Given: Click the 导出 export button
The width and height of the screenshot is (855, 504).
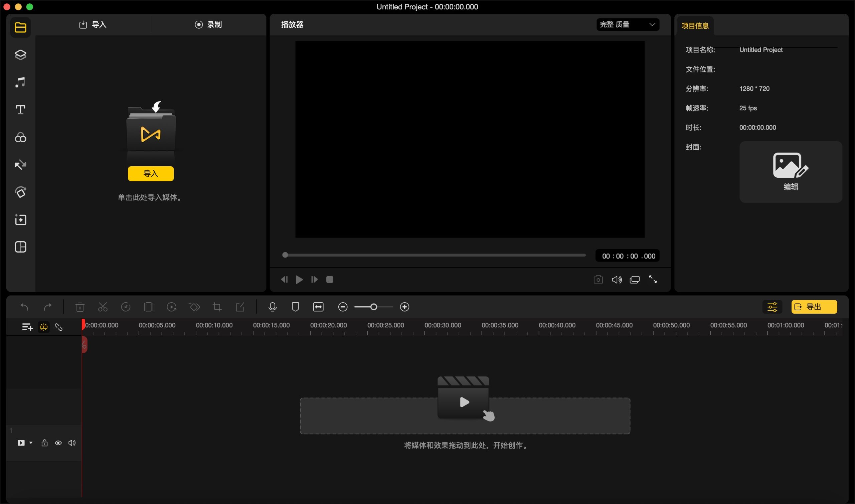Looking at the screenshot, I should (x=814, y=307).
